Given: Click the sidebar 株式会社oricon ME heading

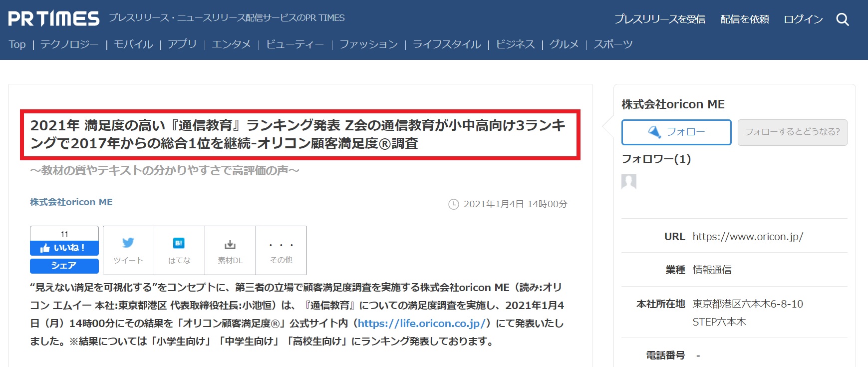Looking at the screenshot, I should point(673,104).
